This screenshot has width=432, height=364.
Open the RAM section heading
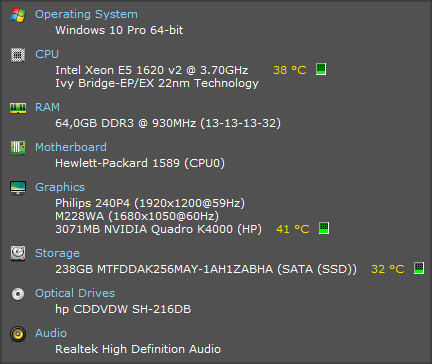(47, 107)
